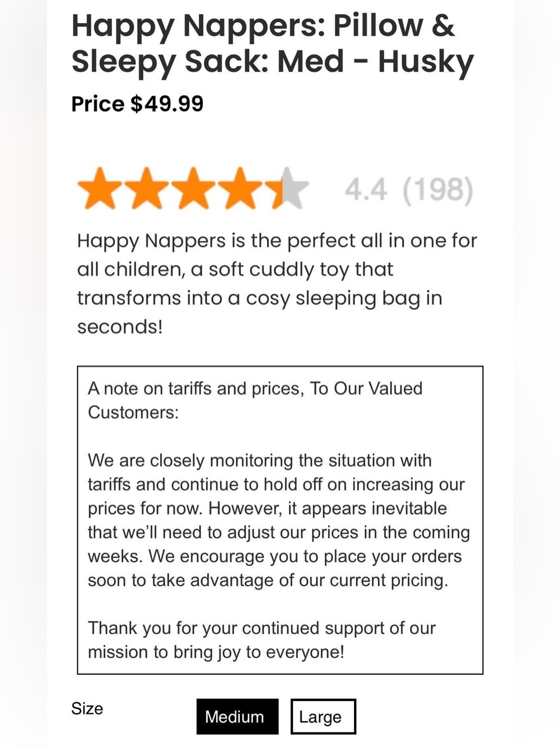Image resolution: width=560 pixels, height=747 pixels.
Task: Click the Size label
Action: 87,708
